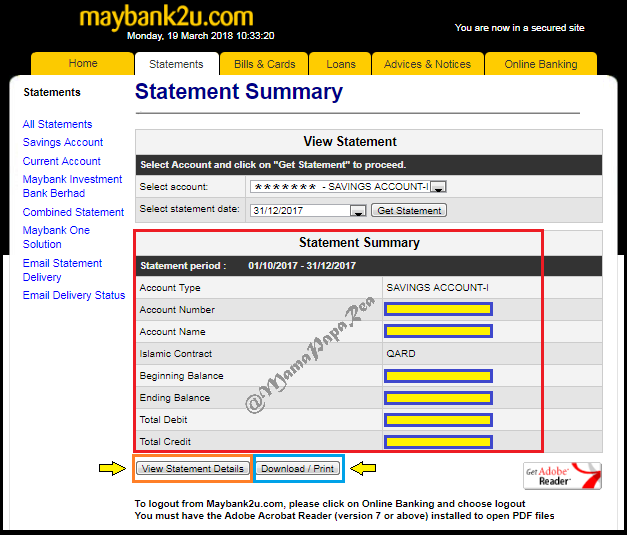Open the Online Banking tab
Viewport: 627px width, 535px height.
pyautogui.click(x=541, y=64)
